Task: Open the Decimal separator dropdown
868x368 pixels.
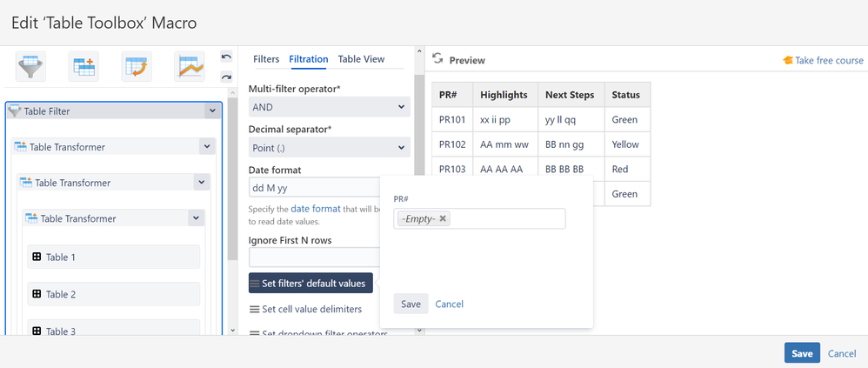Action: click(x=329, y=148)
